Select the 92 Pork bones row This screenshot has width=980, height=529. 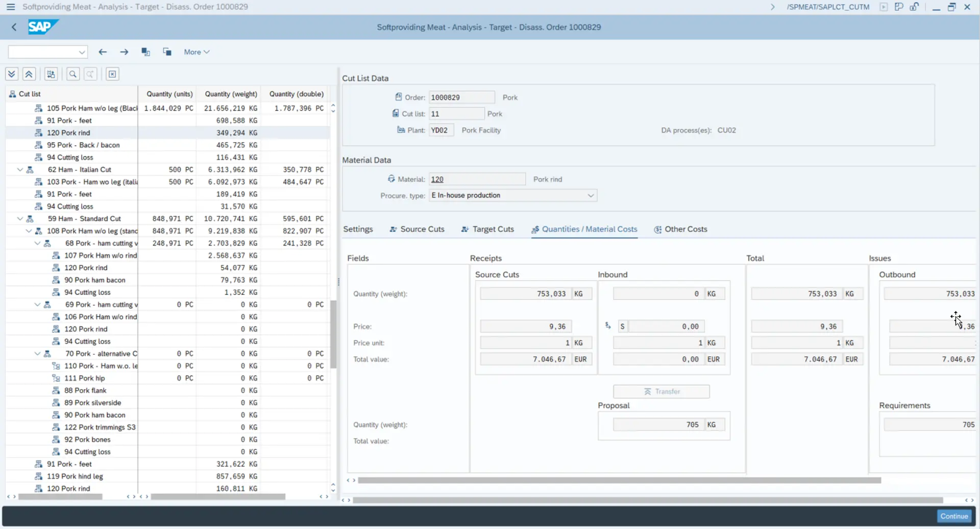(167, 440)
